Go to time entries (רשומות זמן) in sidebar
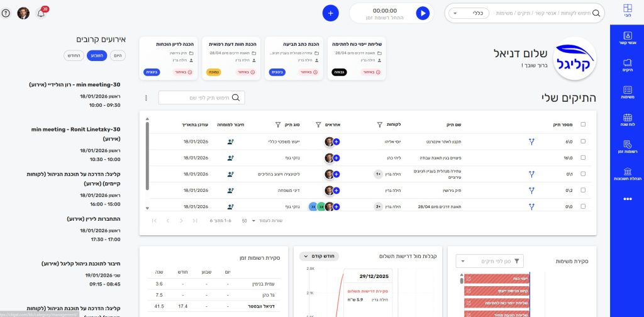This screenshot has height=317, width=644. click(626, 147)
